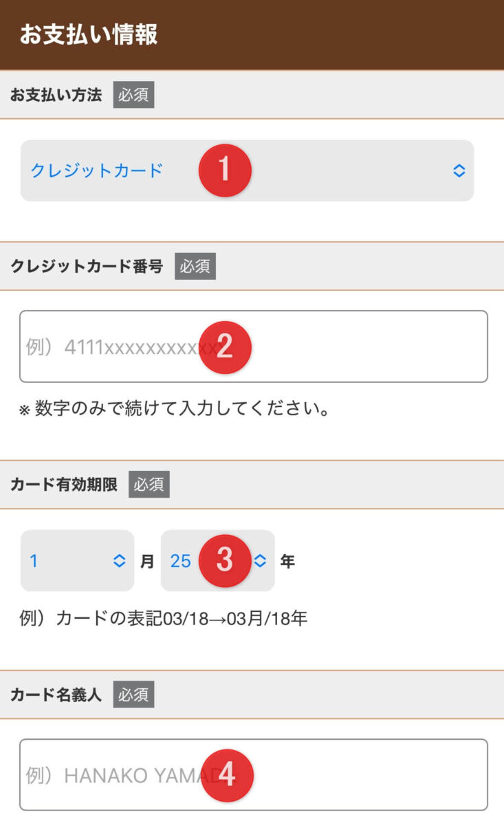Click the red number 4 marker
The image size is (504, 825).
tap(226, 775)
